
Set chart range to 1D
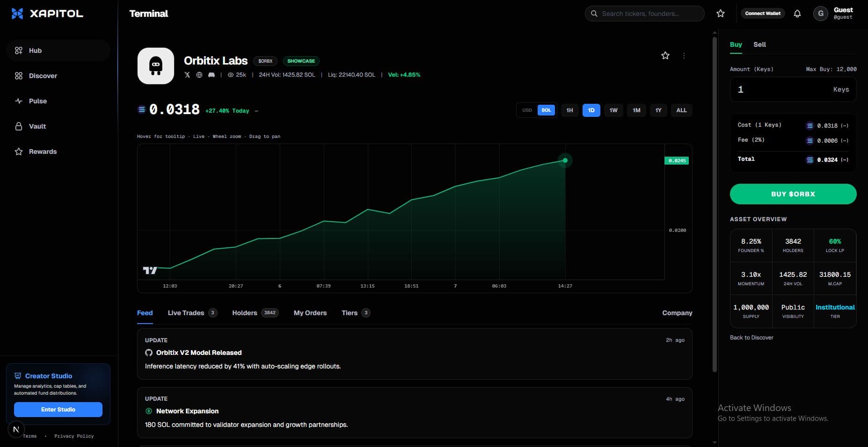tap(591, 110)
